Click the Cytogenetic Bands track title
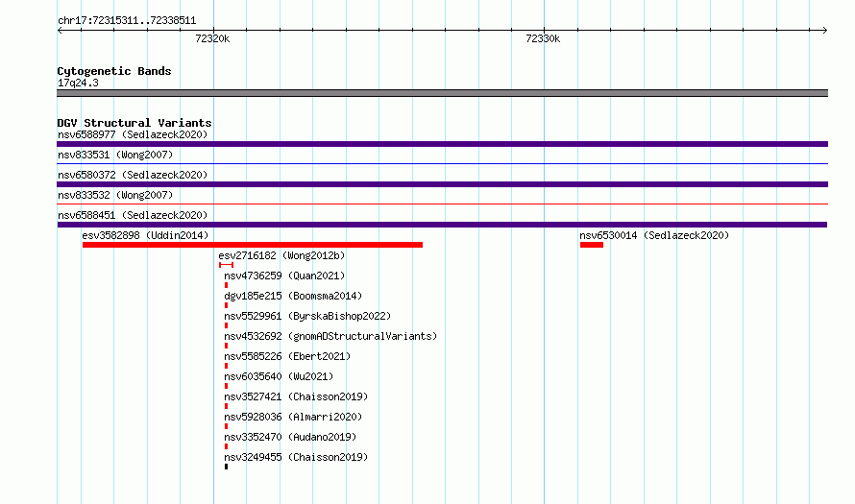Viewport: 855px width, 504px height. 114,71
